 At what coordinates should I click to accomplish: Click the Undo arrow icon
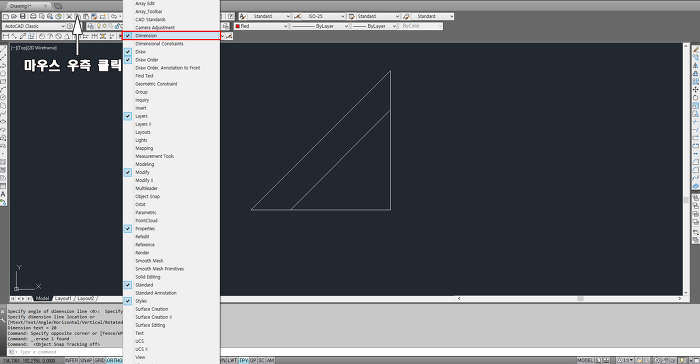coord(114,16)
